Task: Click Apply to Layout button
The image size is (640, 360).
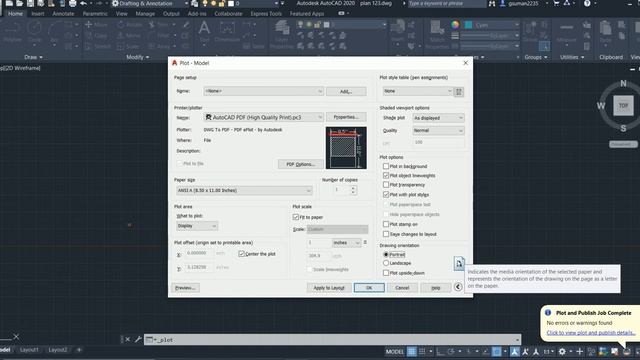Action: click(329, 288)
